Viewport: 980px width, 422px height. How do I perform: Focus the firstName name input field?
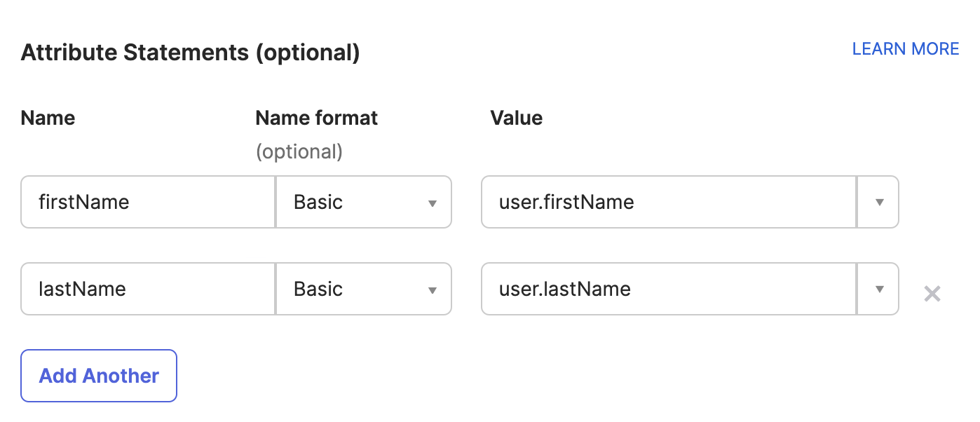tap(148, 202)
